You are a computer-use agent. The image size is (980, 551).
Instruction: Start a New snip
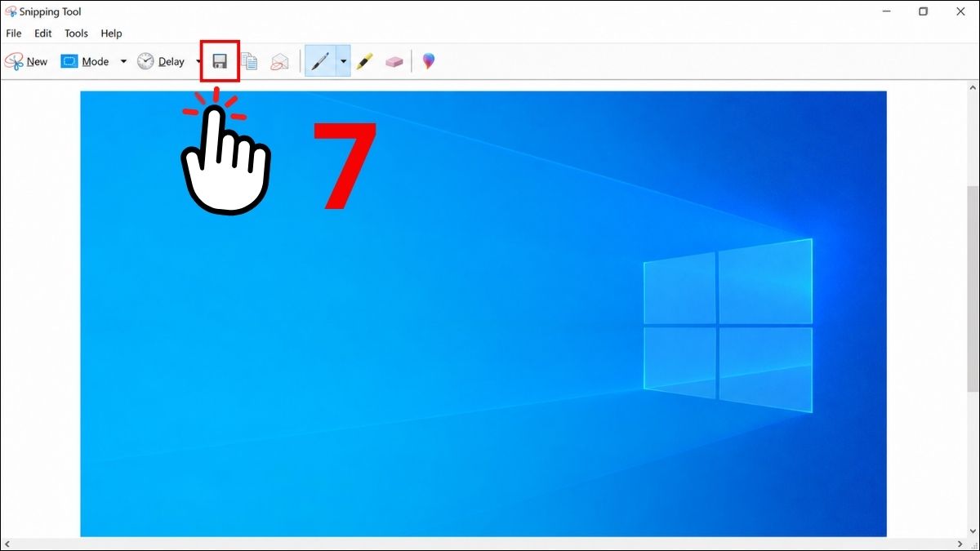tap(26, 61)
